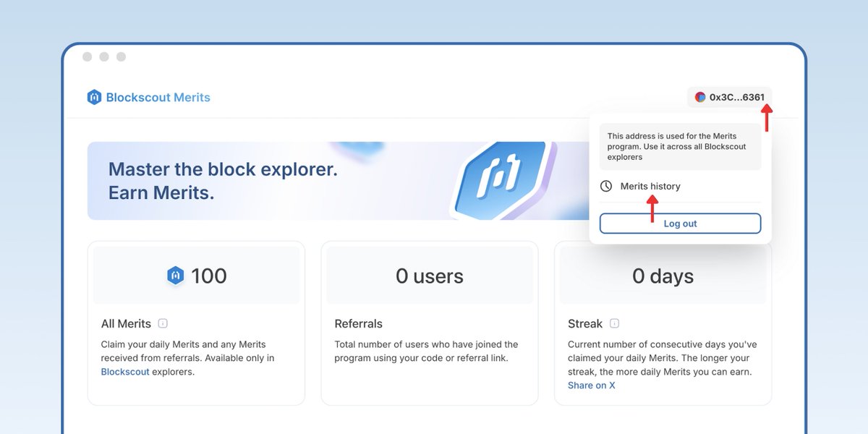The height and width of the screenshot is (434, 868).
Task: Click the '0 users' referrals value
Action: click(430, 276)
